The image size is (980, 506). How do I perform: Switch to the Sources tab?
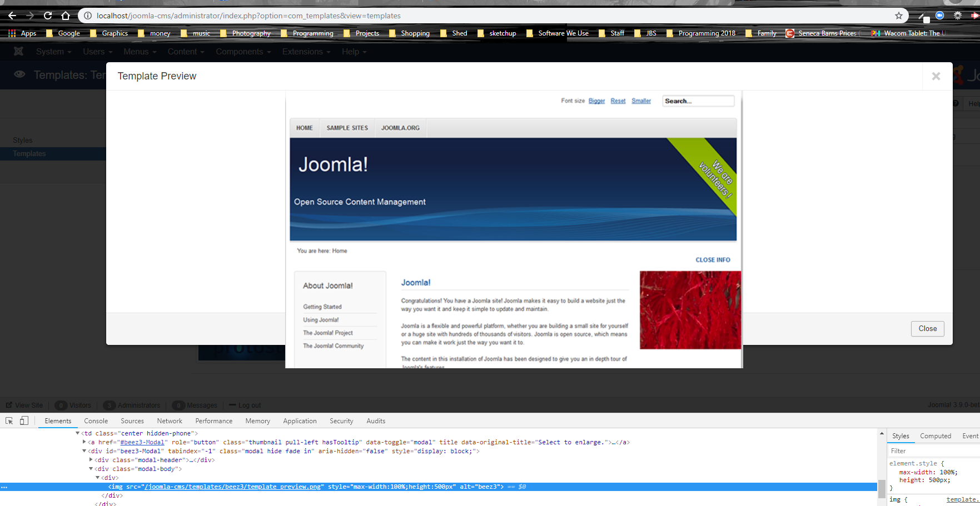[x=132, y=421]
